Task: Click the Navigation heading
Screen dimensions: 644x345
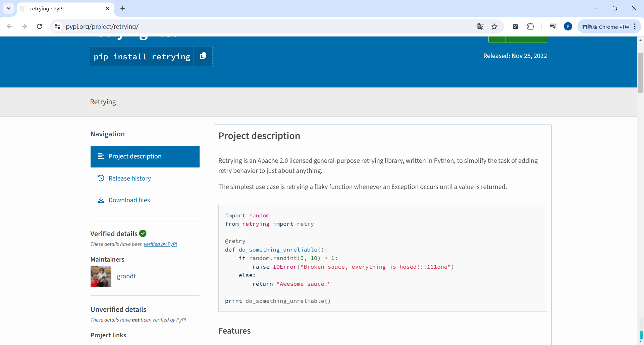Action: pos(108,134)
